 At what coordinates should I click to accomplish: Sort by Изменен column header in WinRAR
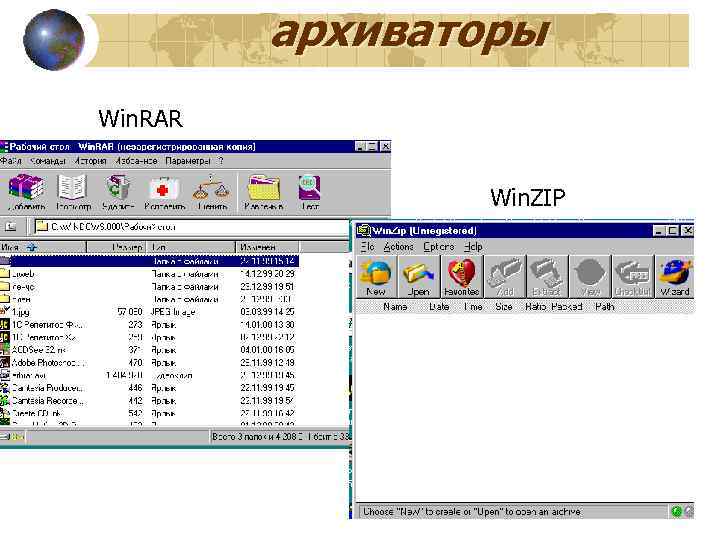(267, 247)
